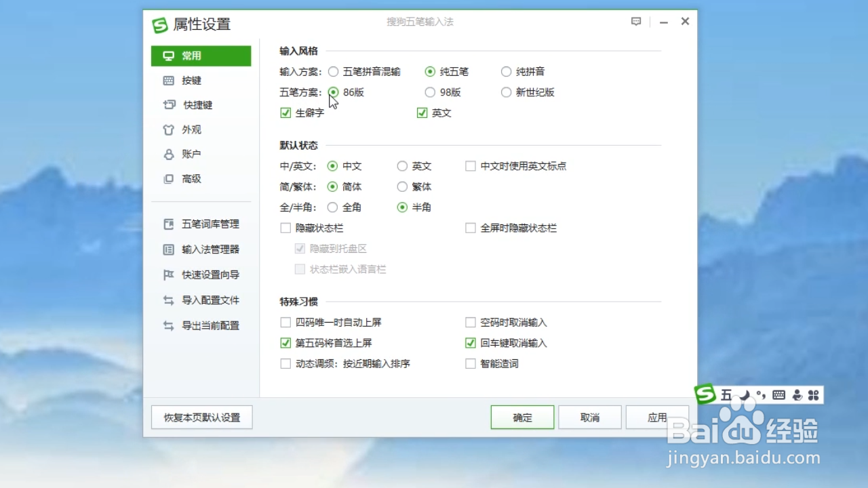868x488 pixels.
Task: Click the icon beside 快捷键
Action: (x=169, y=105)
